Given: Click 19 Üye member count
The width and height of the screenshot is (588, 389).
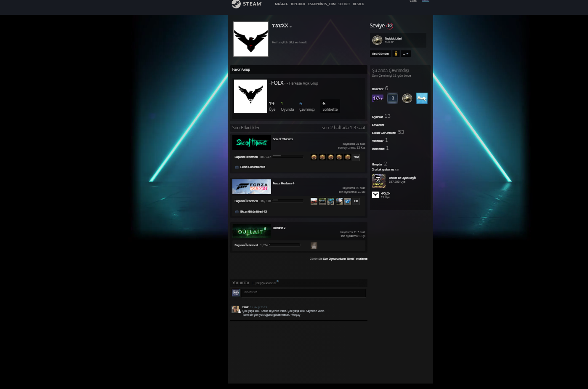Looking at the screenshot, I should pos(272,106).
